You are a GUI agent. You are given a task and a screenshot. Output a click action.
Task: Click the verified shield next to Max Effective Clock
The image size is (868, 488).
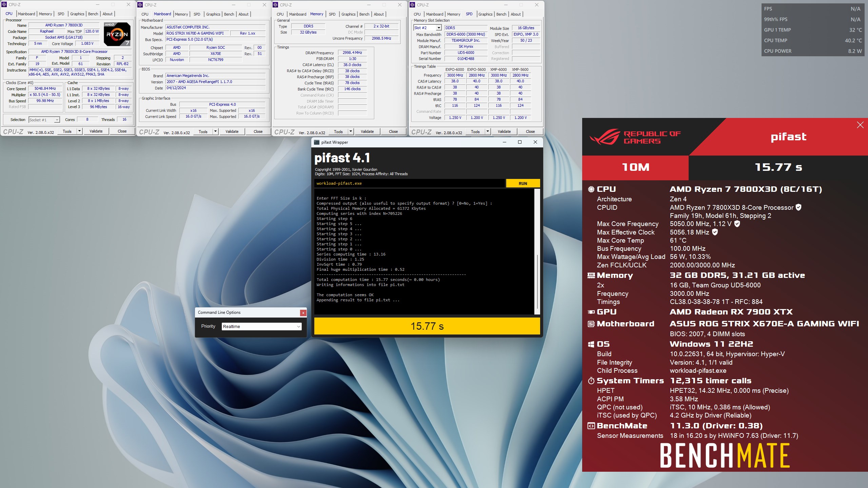[x=715, y=232]
